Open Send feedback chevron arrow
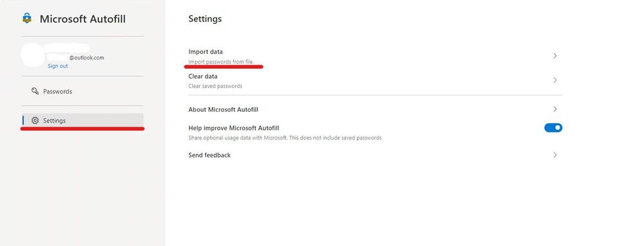 (x=555, y=155)
